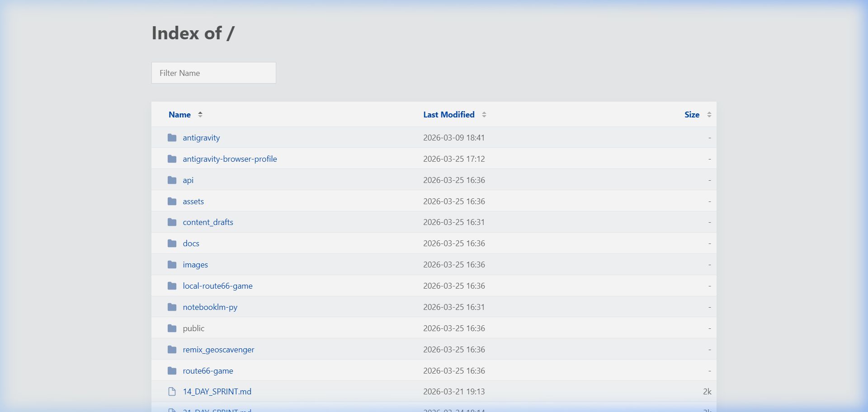
Task: Click the images folder icon
Action: (172, 265)
